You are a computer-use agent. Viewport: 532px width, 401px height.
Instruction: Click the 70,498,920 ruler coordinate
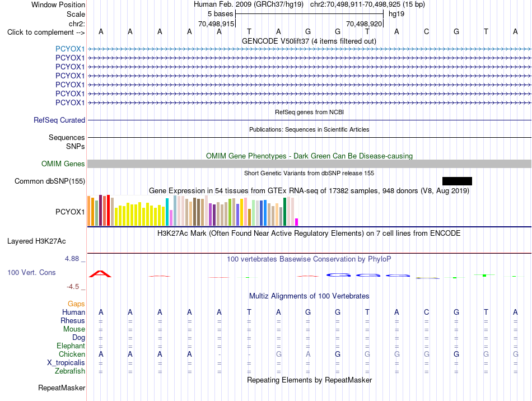(x=364, y=24)
